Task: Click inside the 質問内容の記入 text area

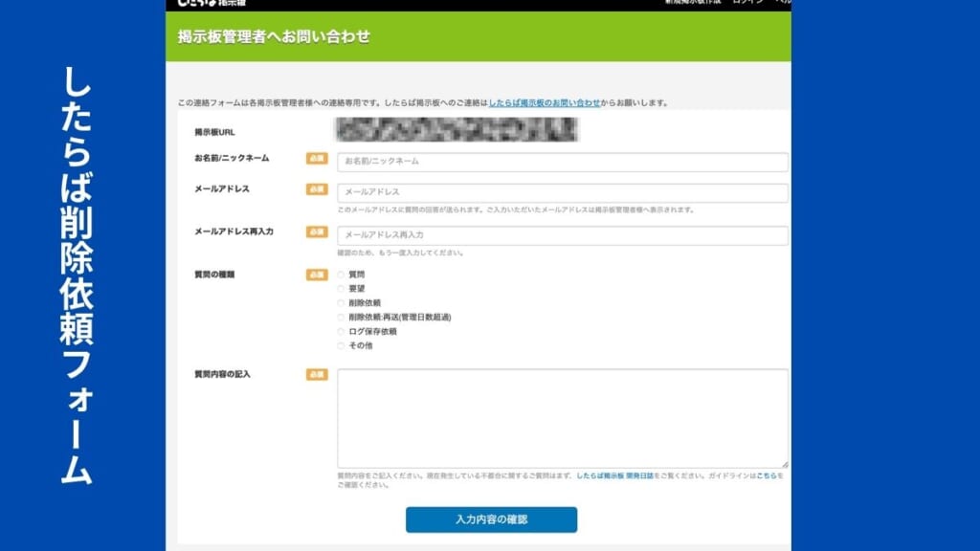Action: [x=562, y=418]
